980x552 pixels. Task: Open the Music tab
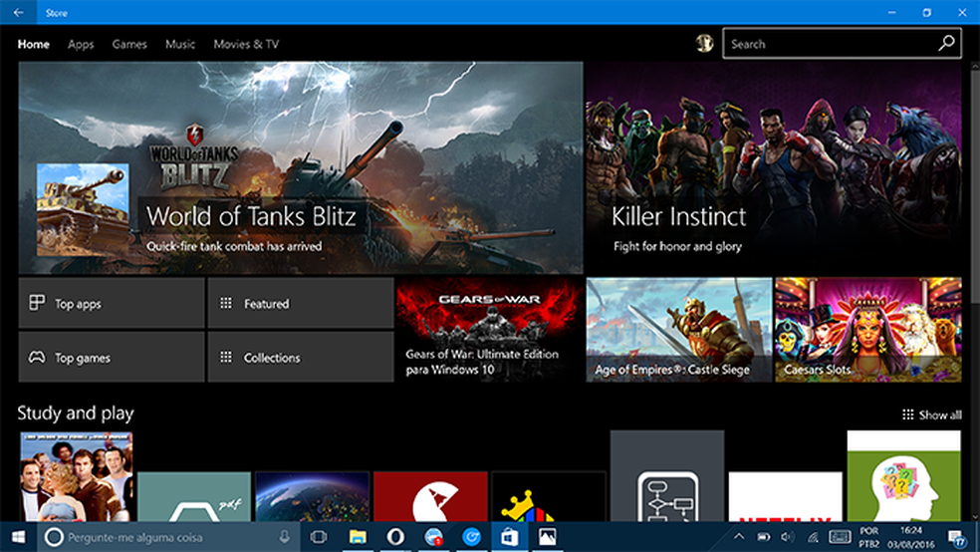[x=180, y=44]
